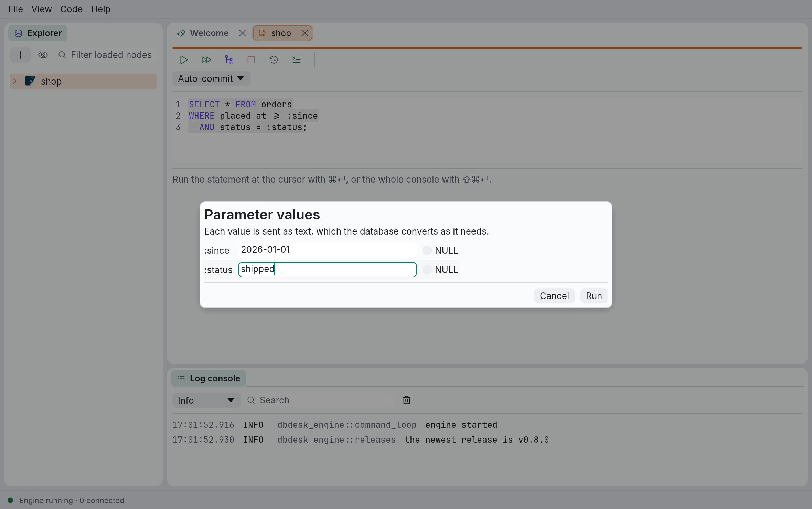Click the green engine status dot

click(10, 500)
